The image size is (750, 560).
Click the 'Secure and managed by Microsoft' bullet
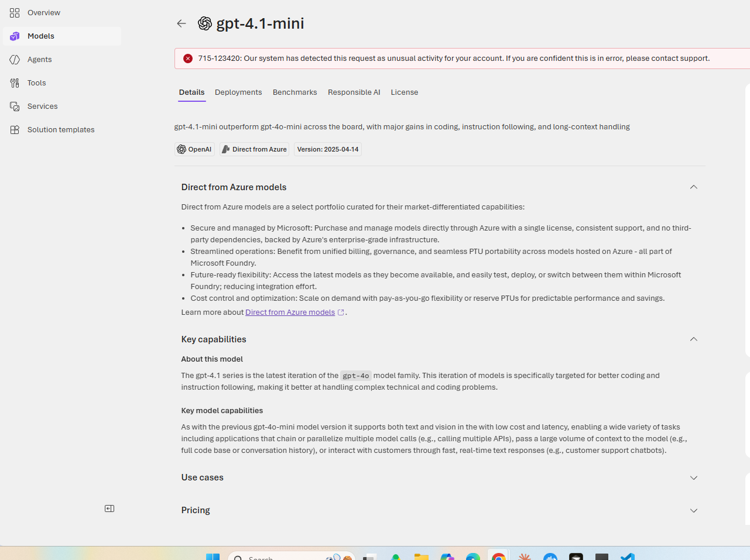click(441, 234)
